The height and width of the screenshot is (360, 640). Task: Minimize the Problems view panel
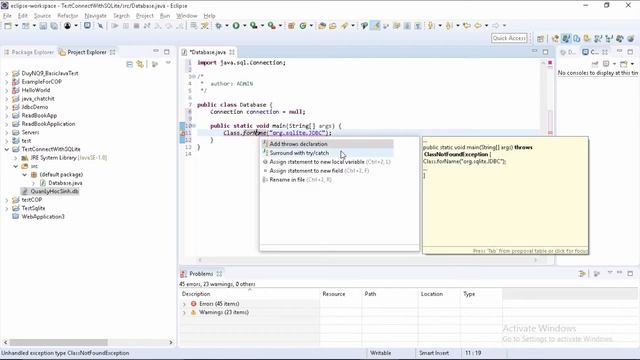tap(619, 273)
